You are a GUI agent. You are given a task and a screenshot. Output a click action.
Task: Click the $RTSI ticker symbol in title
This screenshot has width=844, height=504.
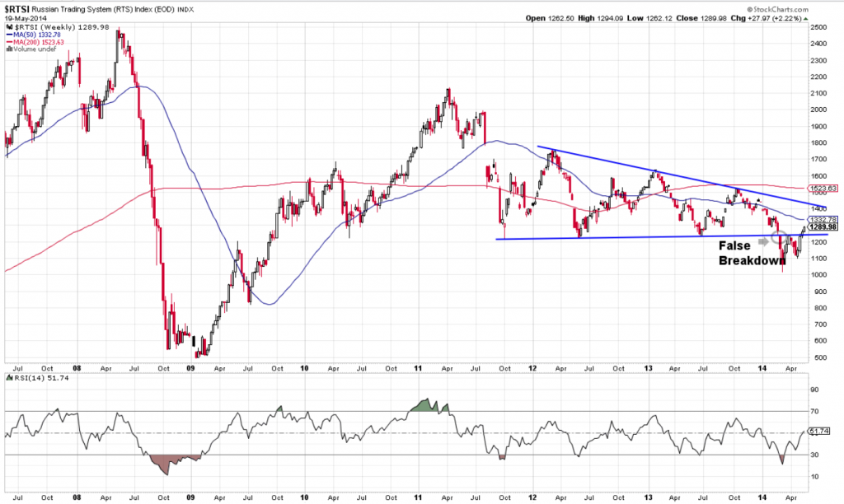coord(16,9)
